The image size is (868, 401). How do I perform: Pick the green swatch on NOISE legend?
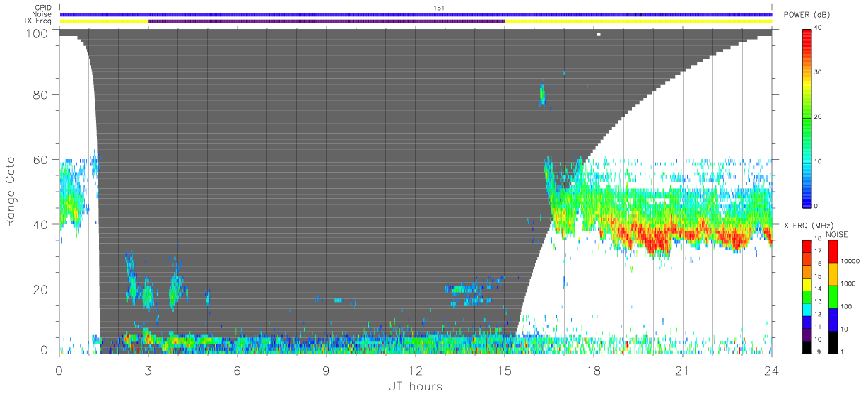pyautogui.click(x=833, y=296)
